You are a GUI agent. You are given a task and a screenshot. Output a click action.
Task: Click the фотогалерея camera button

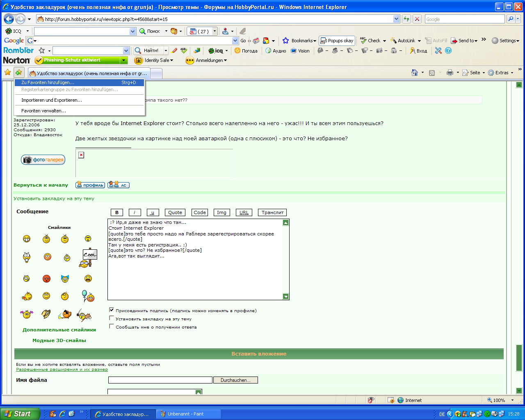point(43,160)
